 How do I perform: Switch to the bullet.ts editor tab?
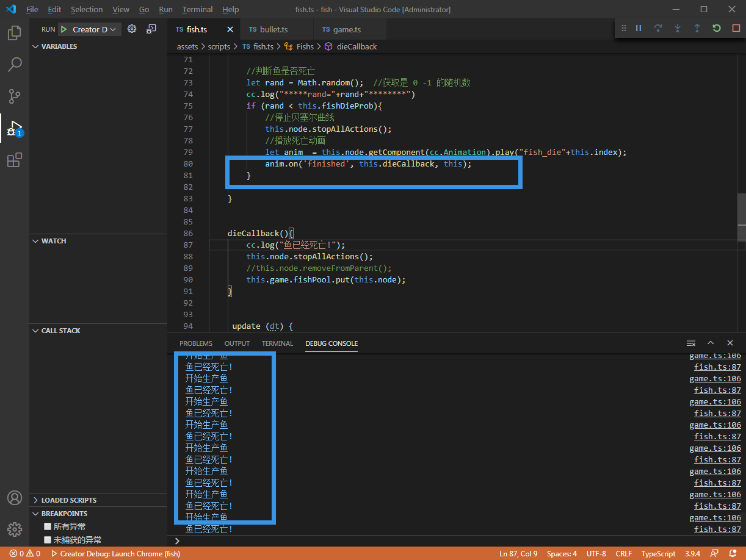pyautogui.click(x=273, y=29)
